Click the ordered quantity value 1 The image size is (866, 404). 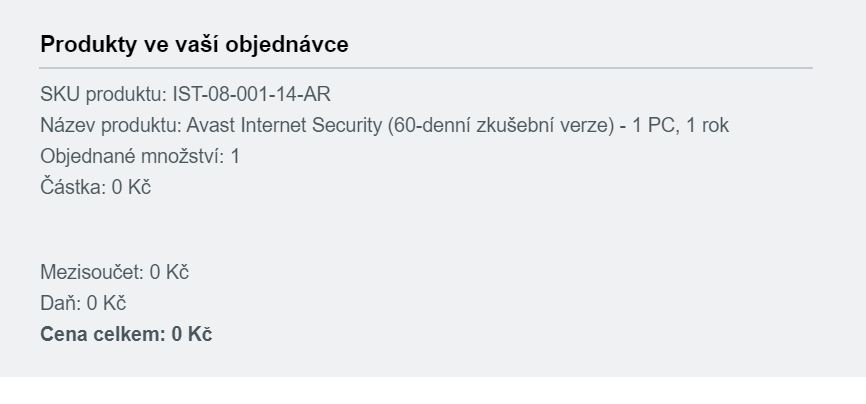[235, 156]
